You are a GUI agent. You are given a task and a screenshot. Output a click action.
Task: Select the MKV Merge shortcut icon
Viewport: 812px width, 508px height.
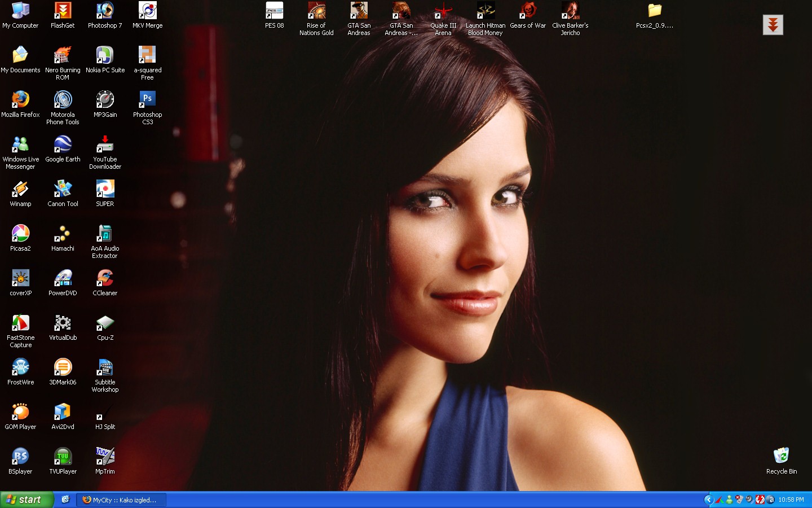click(x=147, y=16)
